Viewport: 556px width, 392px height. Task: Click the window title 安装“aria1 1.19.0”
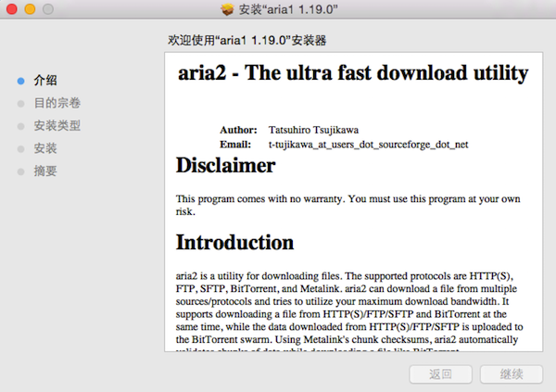point(288,9)
